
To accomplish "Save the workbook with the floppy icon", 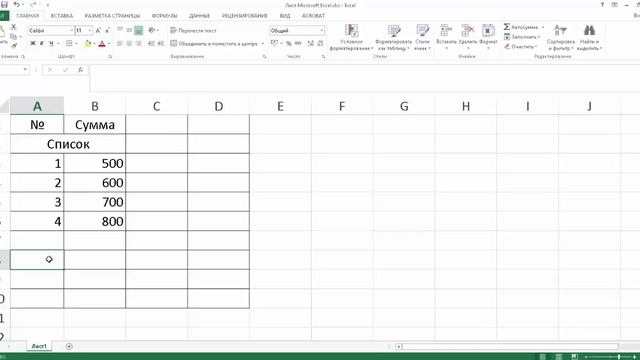I will click(x=4, y=4).
